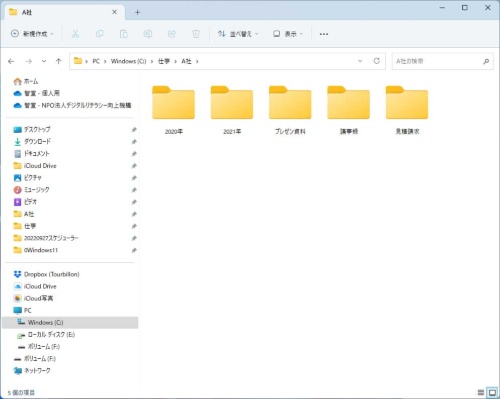The width and height of the screenshot is (500, 399).
Task: Click the Cut scissors icon in toolbar
Action: (x=75, y=34)
